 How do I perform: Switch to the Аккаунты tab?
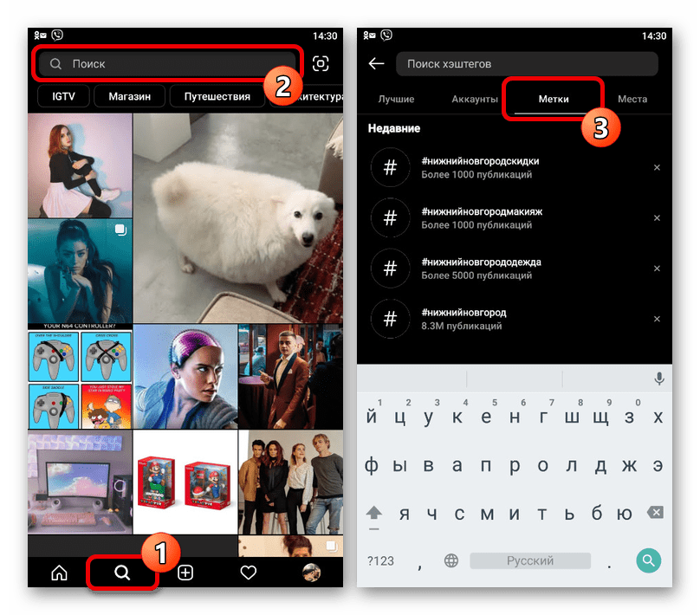475,99
